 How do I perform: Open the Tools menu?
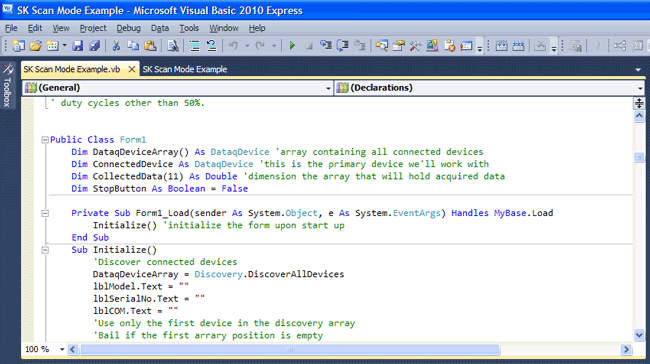click(x=189, y=28)
